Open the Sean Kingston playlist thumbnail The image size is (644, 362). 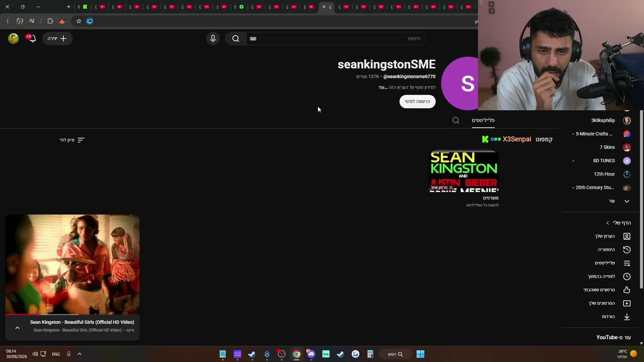click(x=464, y=171)
